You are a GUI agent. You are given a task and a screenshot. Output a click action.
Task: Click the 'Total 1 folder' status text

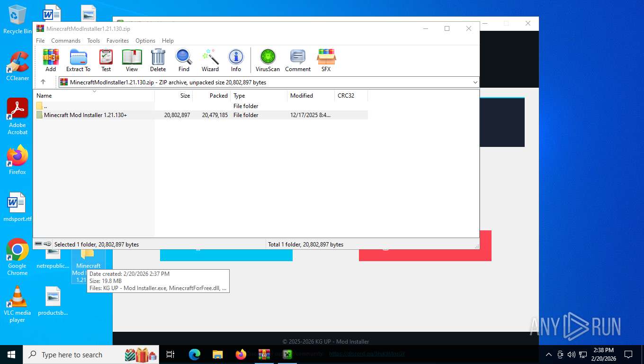coord(306,245)
